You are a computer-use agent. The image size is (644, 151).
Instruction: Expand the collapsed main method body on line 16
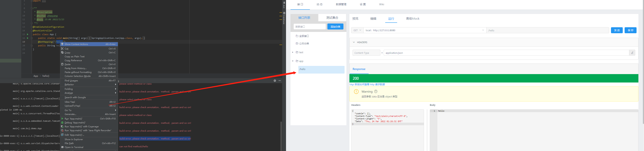tap(32, 38)
